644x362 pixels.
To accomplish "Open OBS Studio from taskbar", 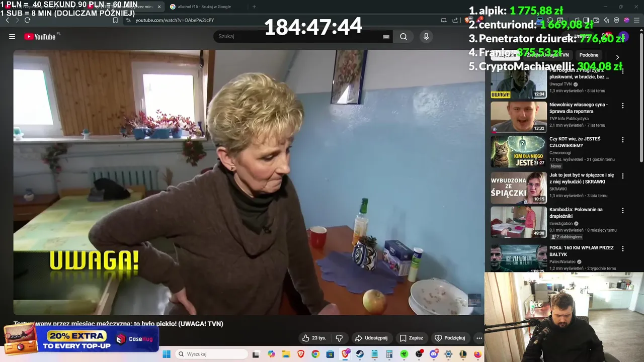I will [419, 354].
